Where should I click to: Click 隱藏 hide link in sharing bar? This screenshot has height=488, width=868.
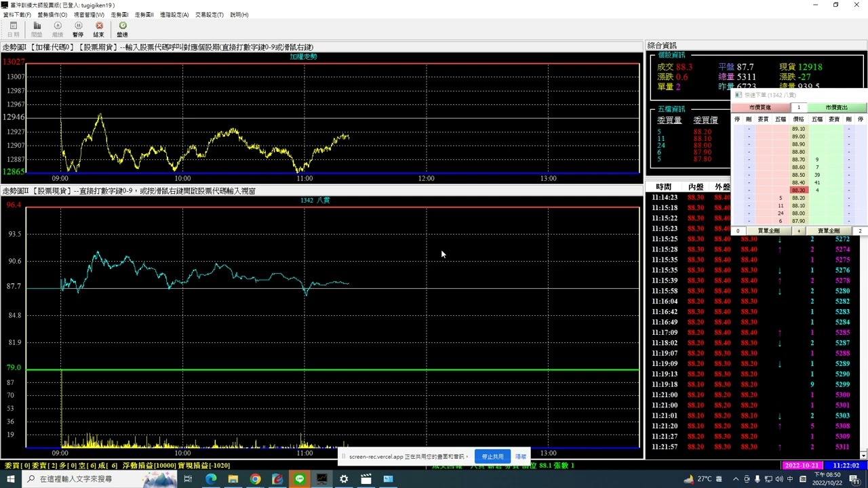[521, 457]
